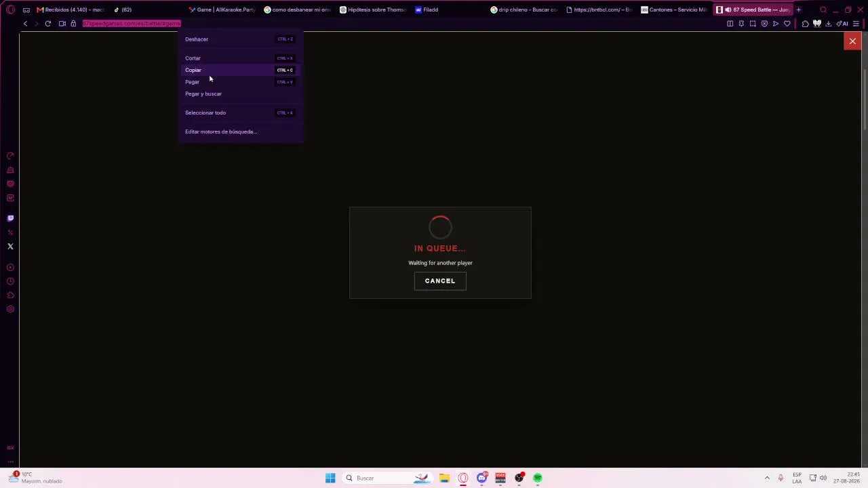
Task: Open GX Control icon in sidebar
Action: point(10,156)
